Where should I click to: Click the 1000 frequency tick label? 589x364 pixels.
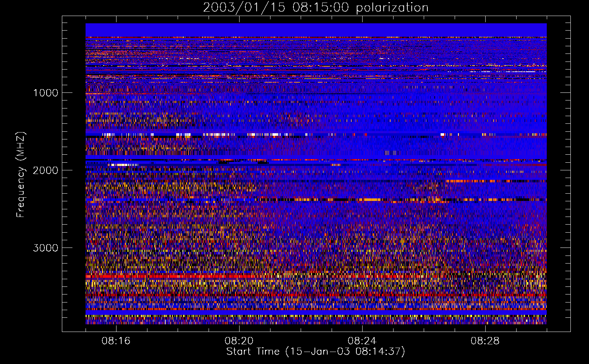46,93
